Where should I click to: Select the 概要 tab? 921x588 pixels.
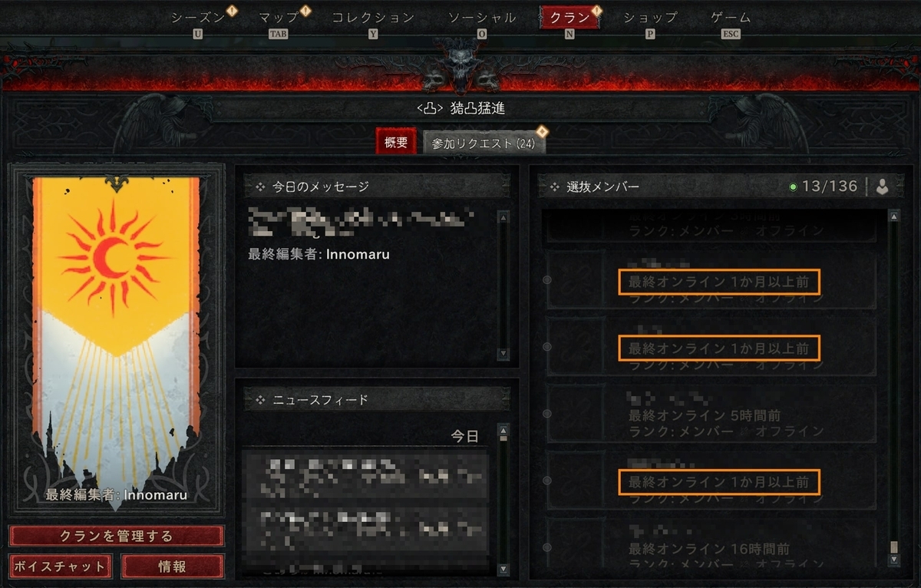(x=396, y=143)
